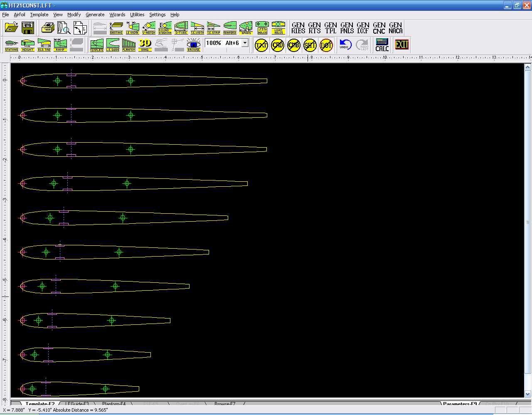Save the file with the floppy disk icon

point(28,28)
